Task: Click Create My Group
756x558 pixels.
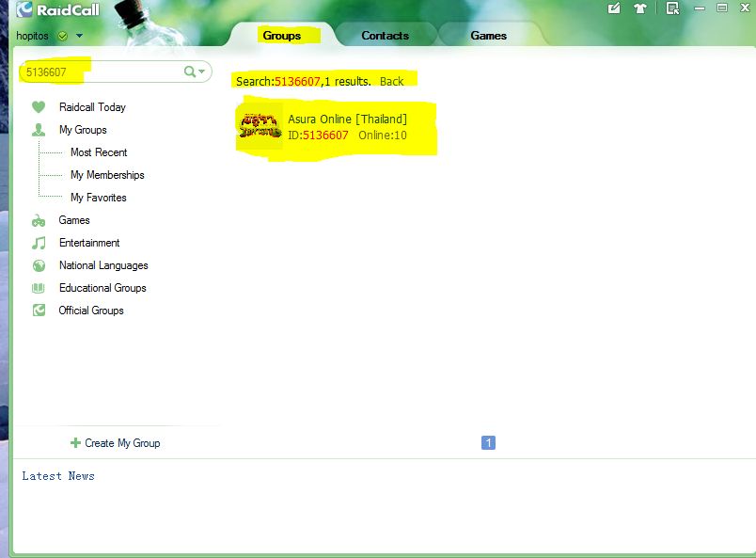Action: point(122,443)
